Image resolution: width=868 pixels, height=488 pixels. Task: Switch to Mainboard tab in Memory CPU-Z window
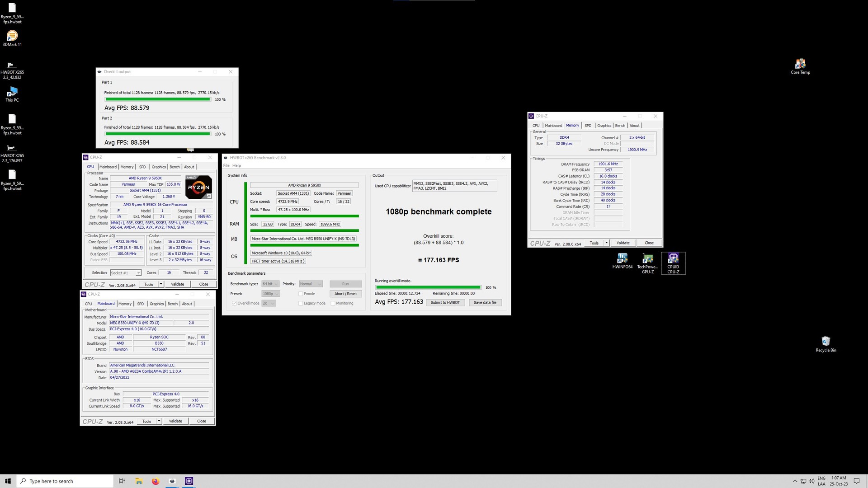click(553, 126)
